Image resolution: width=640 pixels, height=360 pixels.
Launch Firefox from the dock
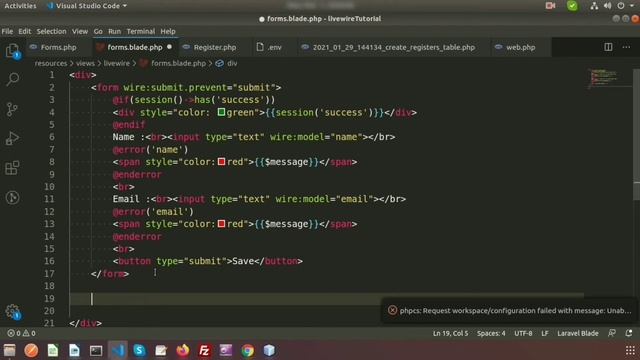click(183, 350)
